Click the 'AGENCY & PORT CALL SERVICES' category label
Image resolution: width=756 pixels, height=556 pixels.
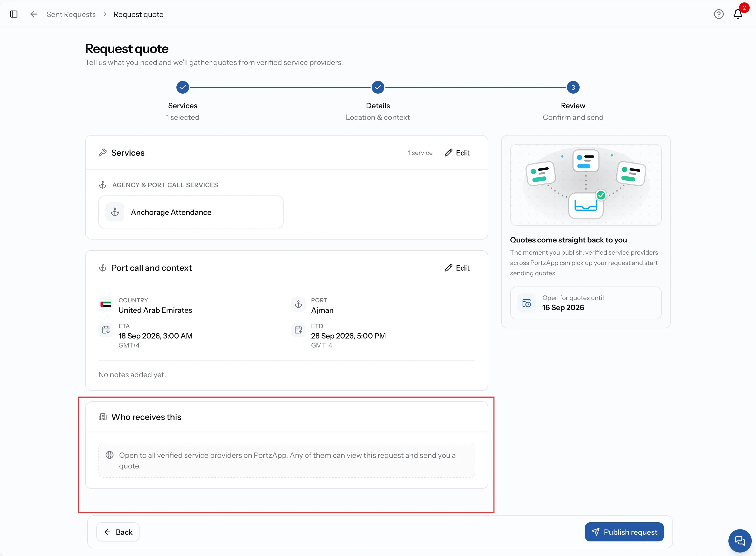pos(165,185)
